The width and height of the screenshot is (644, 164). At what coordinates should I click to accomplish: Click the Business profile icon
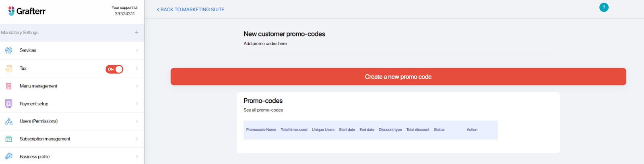(8, 156)
